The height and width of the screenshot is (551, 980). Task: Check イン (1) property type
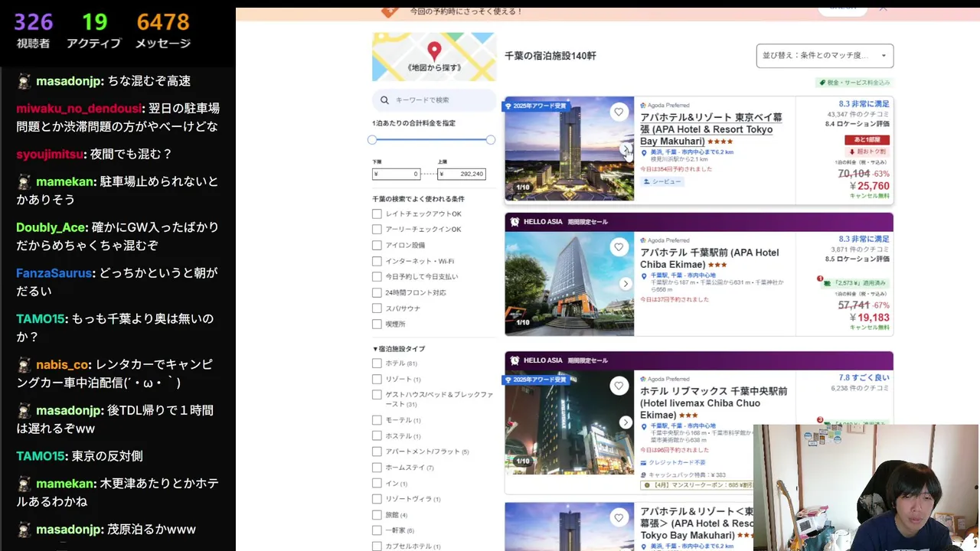(377, 484)
